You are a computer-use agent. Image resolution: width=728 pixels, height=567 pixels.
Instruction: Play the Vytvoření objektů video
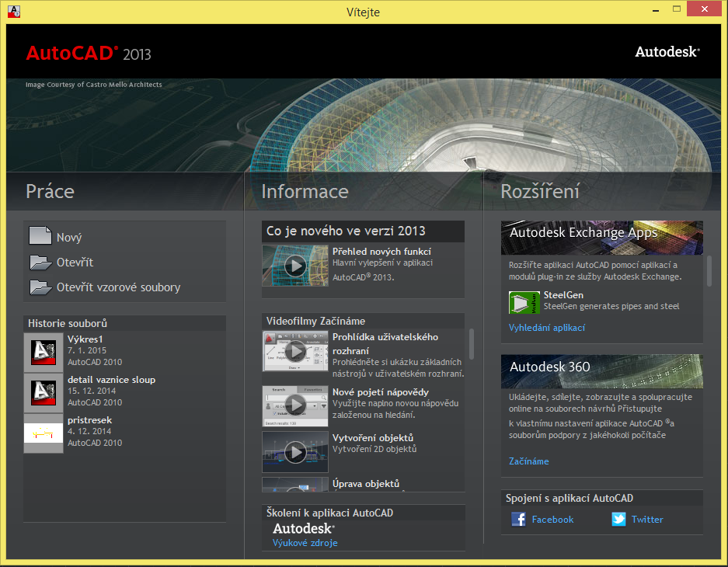coord(295,452)
